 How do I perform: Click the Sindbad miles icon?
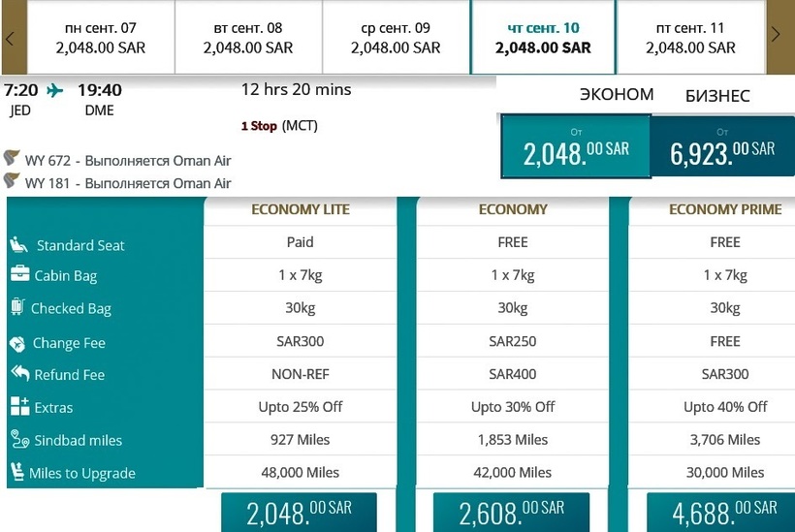pos(18,440)
